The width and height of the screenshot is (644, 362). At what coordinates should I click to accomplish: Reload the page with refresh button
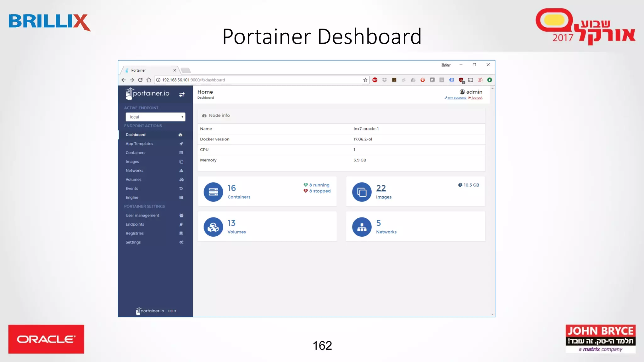[x=140, y=80]
